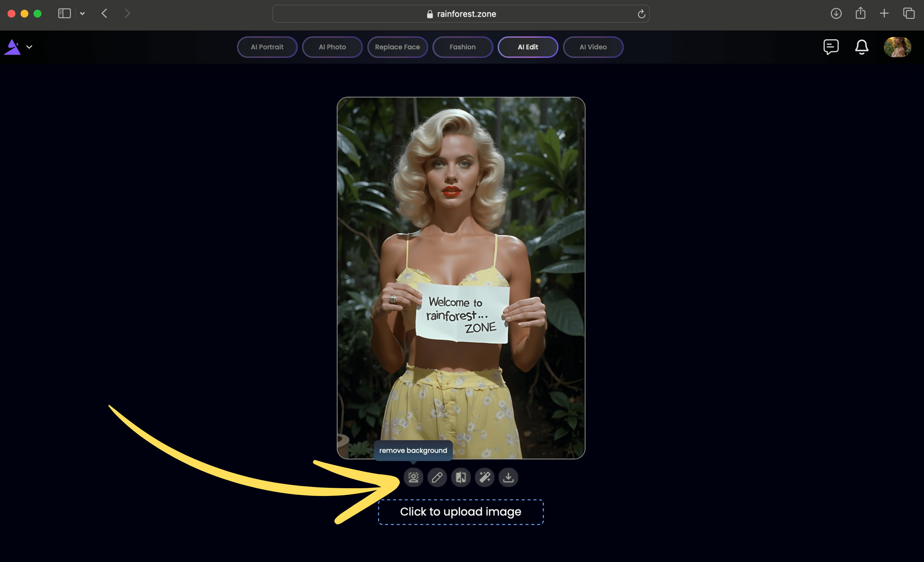Click the compare/split view icon
Screen dimensions: 924x562
460,478
